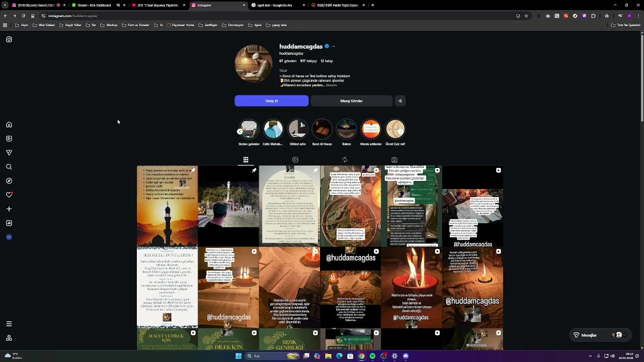Click the browser back arrow
The height and width of the screenshot is (362, 644).
tap(5, 16)
